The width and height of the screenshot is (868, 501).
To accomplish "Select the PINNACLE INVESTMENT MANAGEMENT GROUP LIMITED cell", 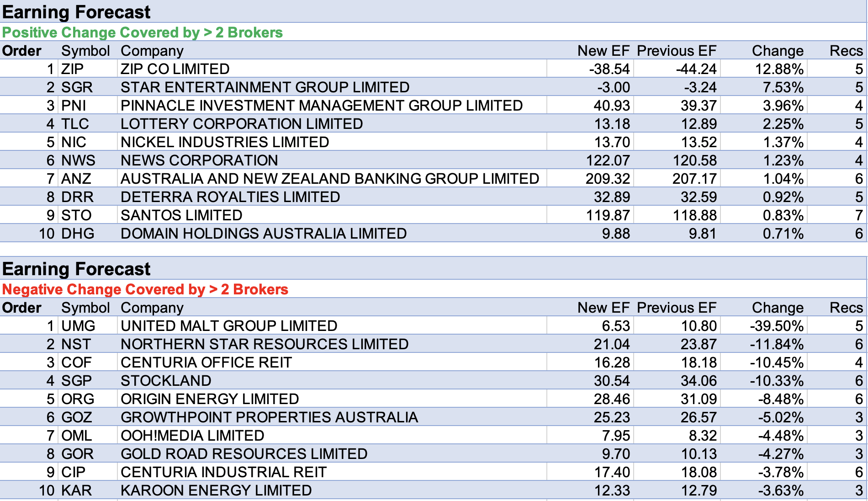I will (x=321, y=106).
